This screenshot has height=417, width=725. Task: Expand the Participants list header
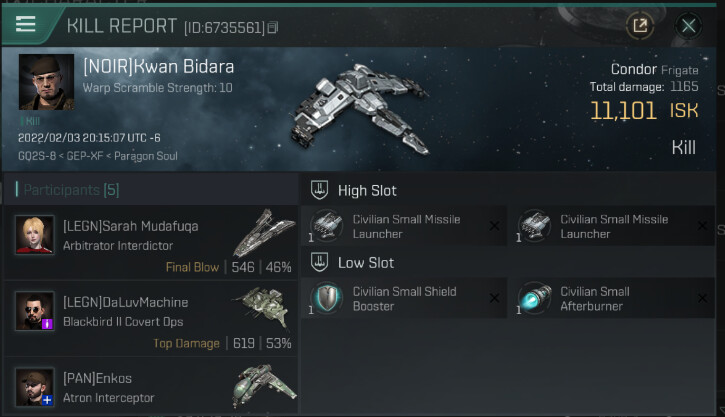pyautogui.click(x=70, y=190)
